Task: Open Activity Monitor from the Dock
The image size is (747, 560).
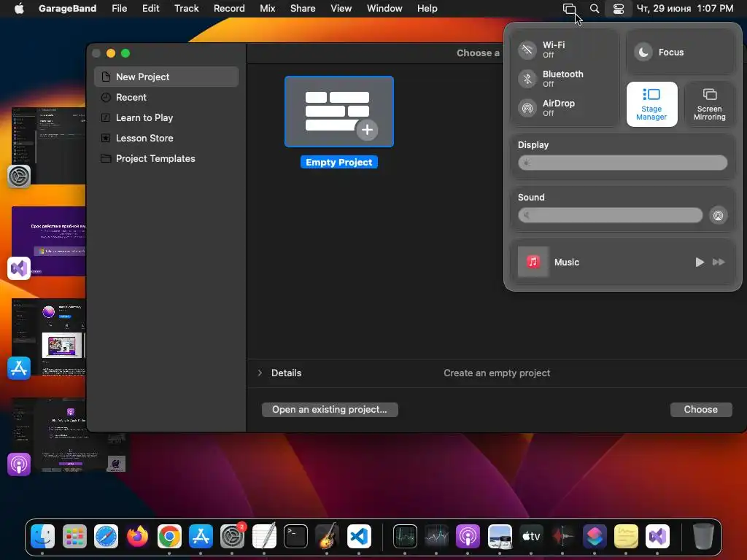Action: tap(405, 537)
